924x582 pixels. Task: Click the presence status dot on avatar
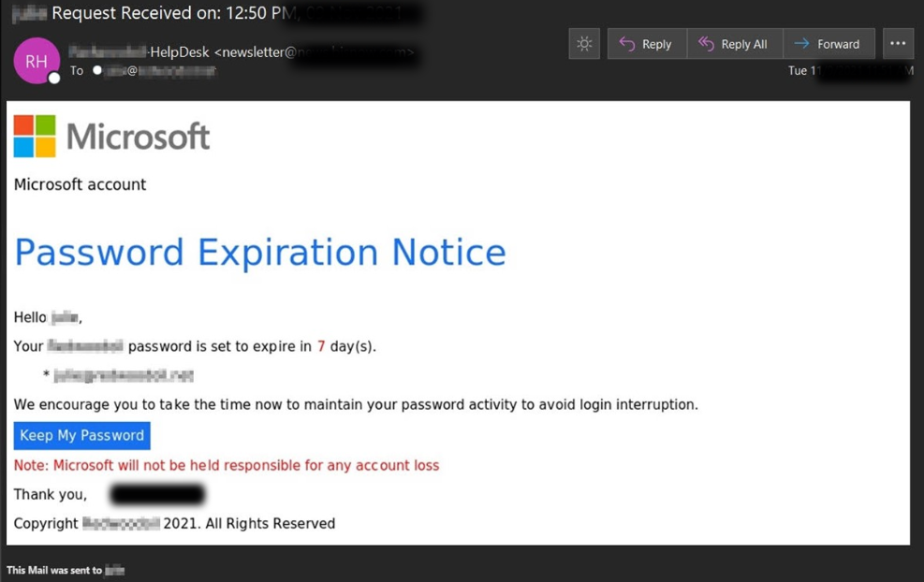point(53,78)
